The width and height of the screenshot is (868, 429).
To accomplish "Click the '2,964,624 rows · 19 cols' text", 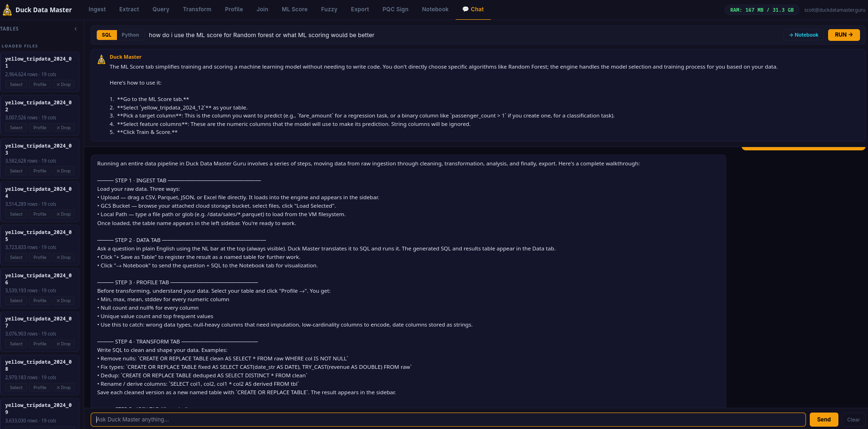I will [x=31, y=75].
